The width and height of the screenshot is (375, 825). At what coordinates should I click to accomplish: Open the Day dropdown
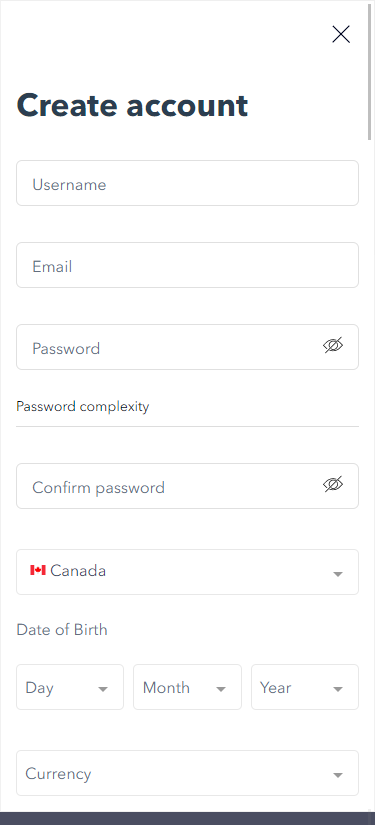pyautogui.click(x=70, y=687)
